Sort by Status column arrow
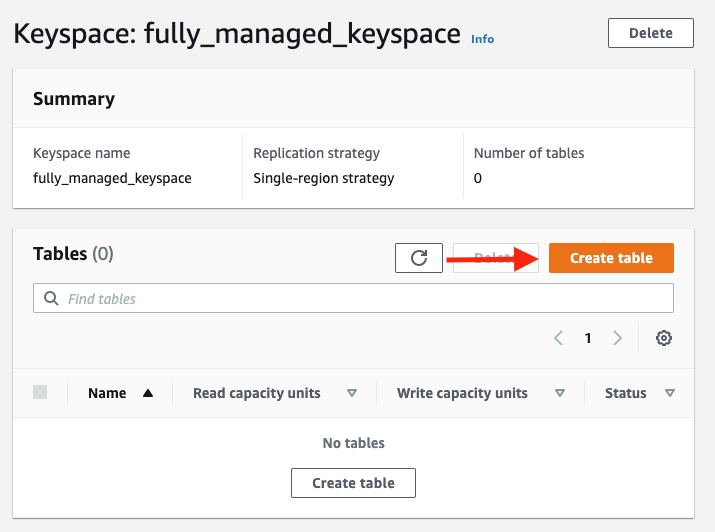Screen dimensions: 715x532 tap(669, 393)
